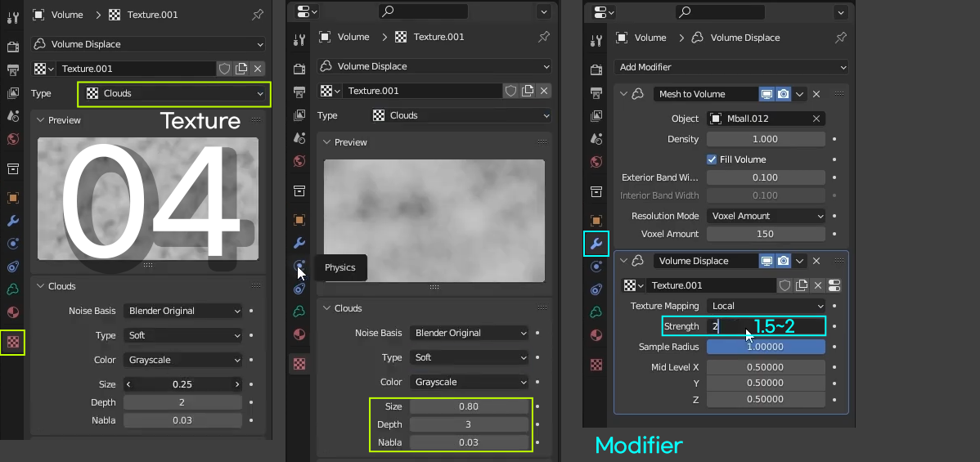Open Modifier wrench tab in middle panel
The width and height of the screenshot is (980, 462).
tap(299, 243)
